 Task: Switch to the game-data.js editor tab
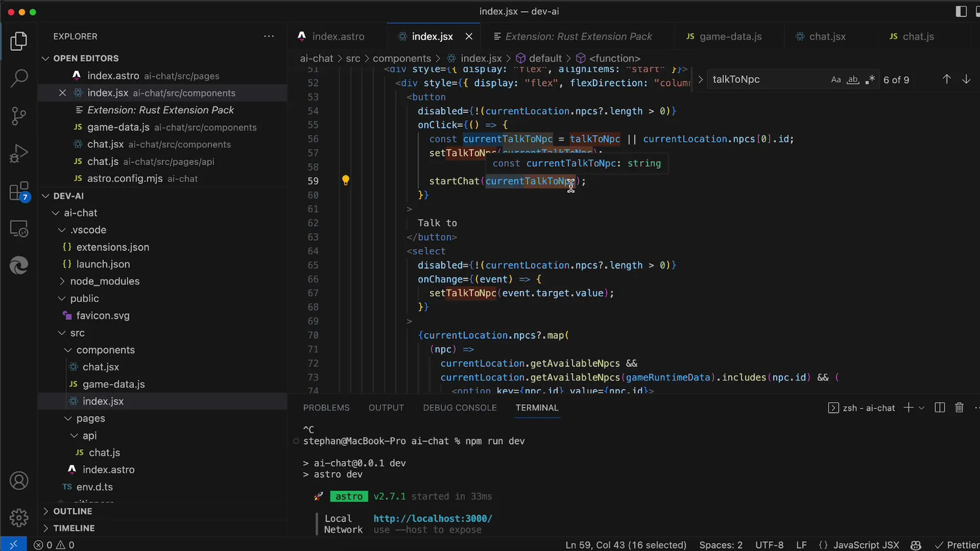[730, 36]
